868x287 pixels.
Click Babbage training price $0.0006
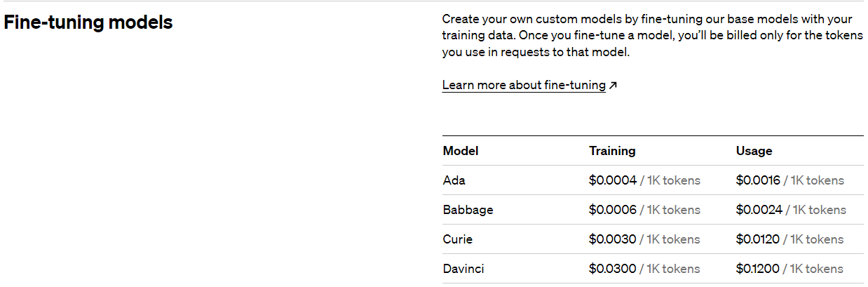point(613,210)
